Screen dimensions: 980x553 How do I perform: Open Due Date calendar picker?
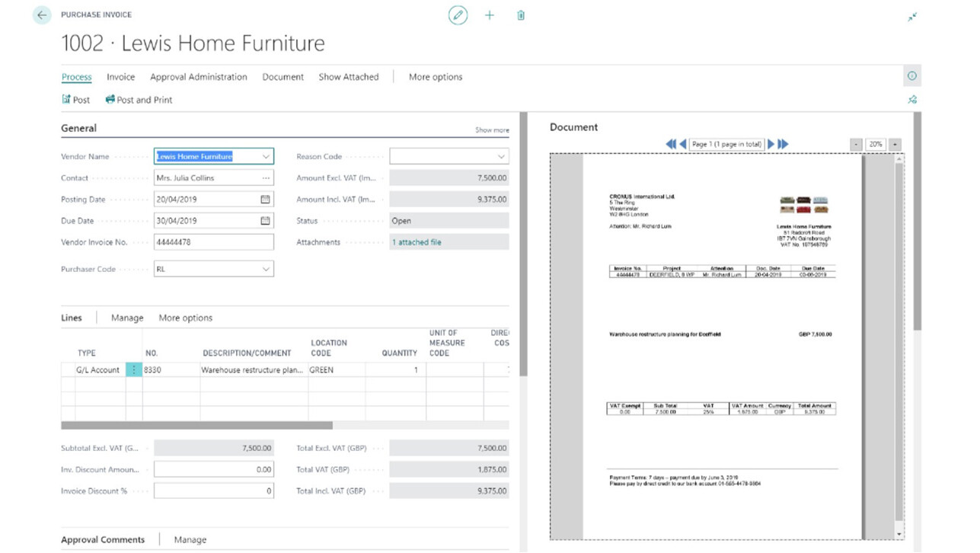point(265,221)
